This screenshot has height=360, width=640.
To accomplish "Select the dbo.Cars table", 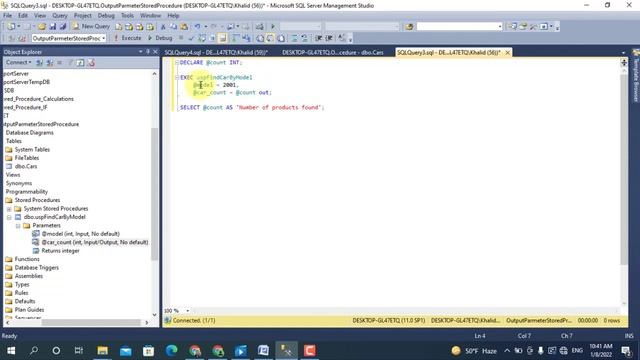I will point(26,167).
